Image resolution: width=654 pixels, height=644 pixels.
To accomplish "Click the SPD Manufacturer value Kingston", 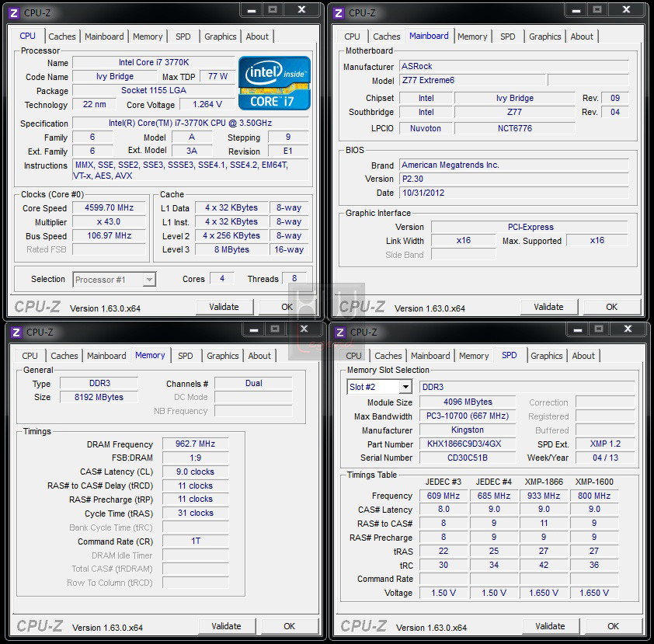I will tap(468, 430).
